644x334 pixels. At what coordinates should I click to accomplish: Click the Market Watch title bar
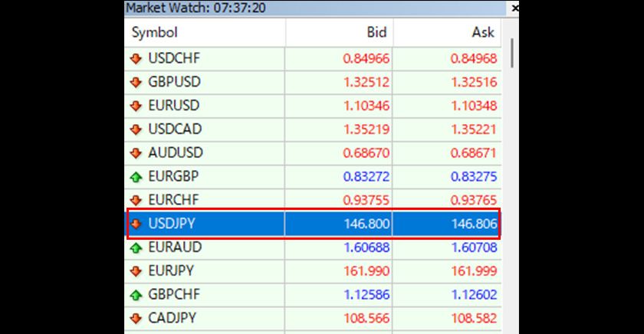pos(307,8)
